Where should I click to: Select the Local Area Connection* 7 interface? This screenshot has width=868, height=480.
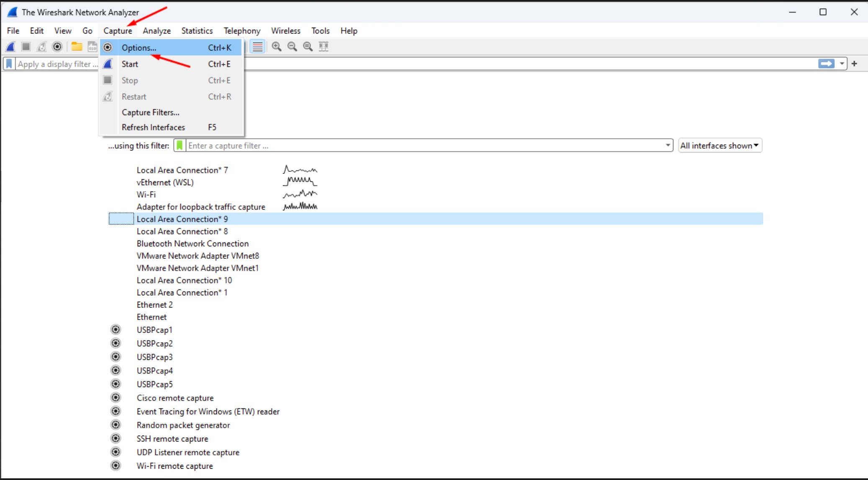(182, 170)
